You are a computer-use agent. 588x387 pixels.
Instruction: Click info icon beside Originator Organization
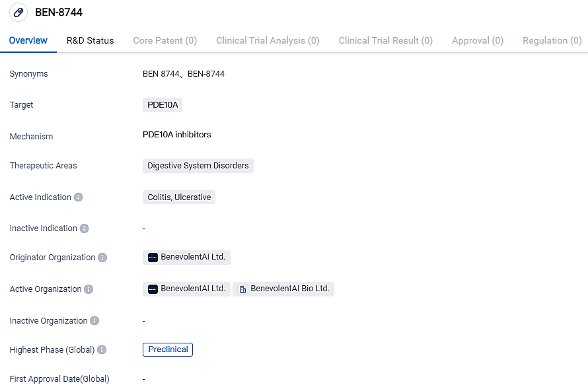click(102, 258)
